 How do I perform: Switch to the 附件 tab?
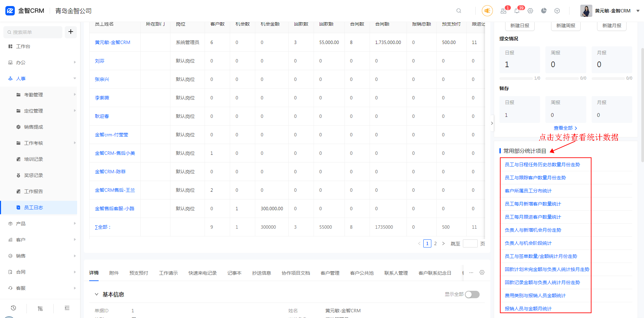point(114,273)
